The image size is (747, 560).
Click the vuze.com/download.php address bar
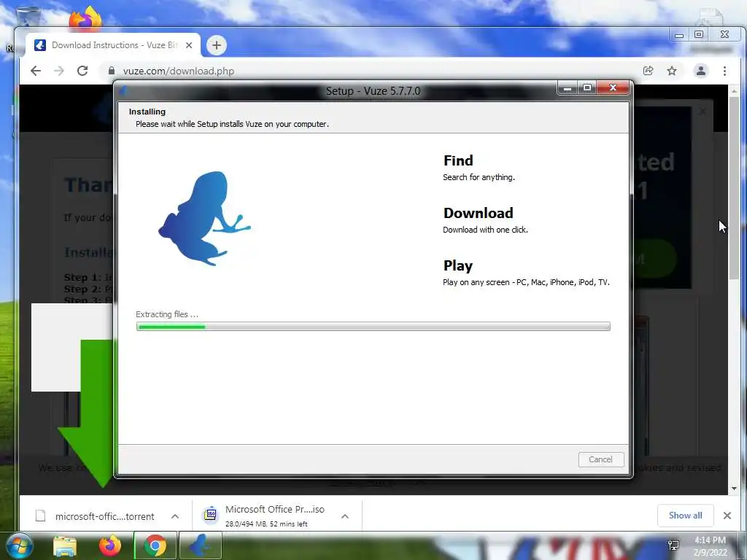tap(371, 71)
